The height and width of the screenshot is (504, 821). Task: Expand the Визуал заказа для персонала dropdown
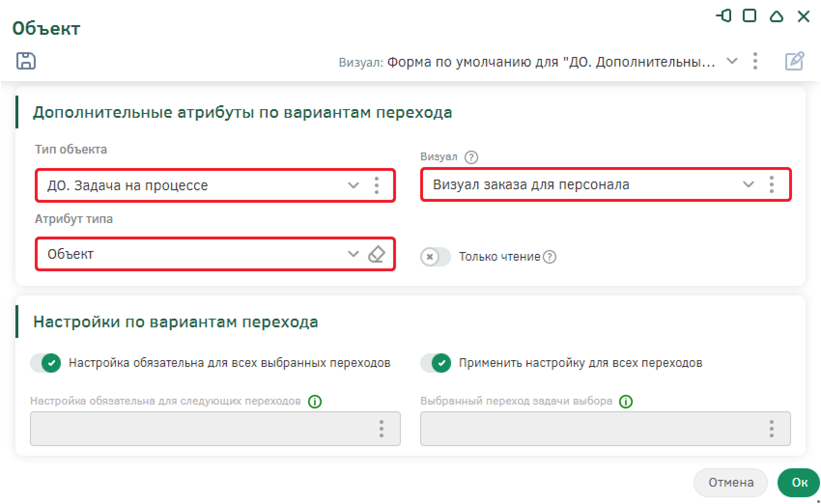pyautogui.click(x=748, y=184)
